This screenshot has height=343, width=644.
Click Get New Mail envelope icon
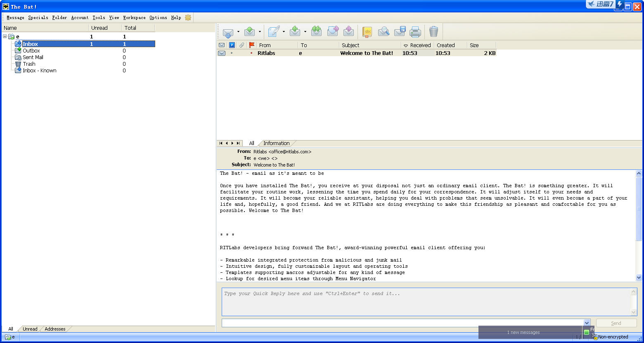coord(228,32)
